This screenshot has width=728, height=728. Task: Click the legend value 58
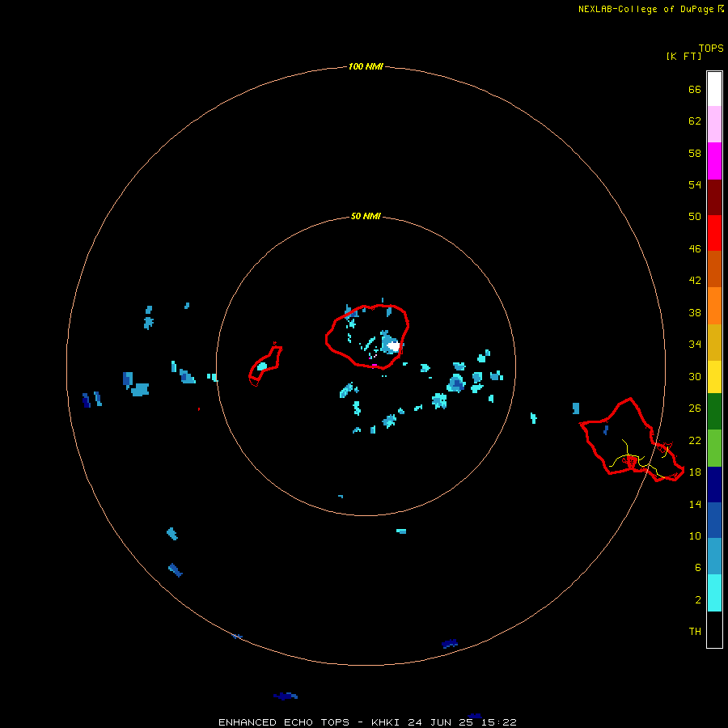click(x=695, y=153)
